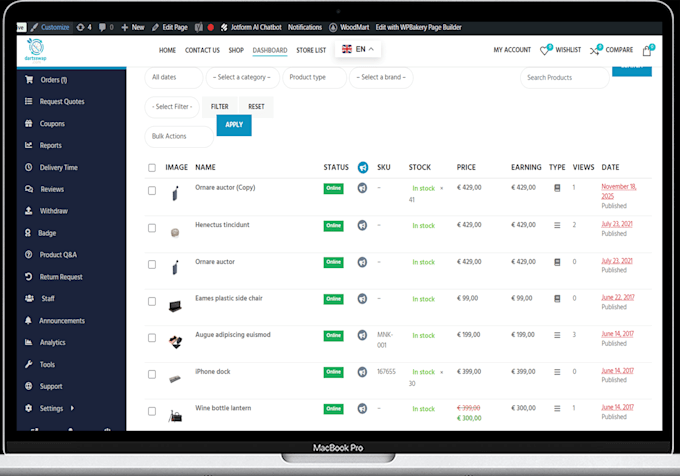The height and width of the screenshot is (476, 680).
Task: Click the megaphone icon in table header
Action: pyautogui.click(x=363, y=167)
